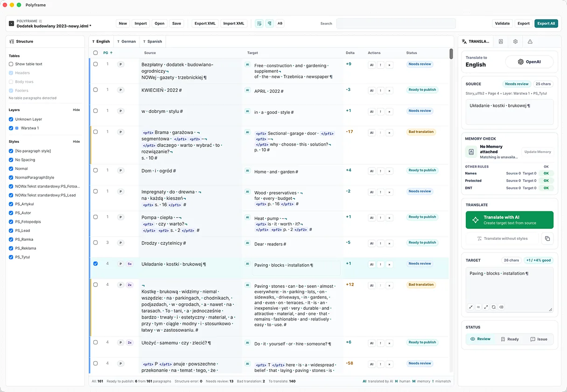Select the Structure panel tab
Screen dimensions: 567x392
click(21, 42)
